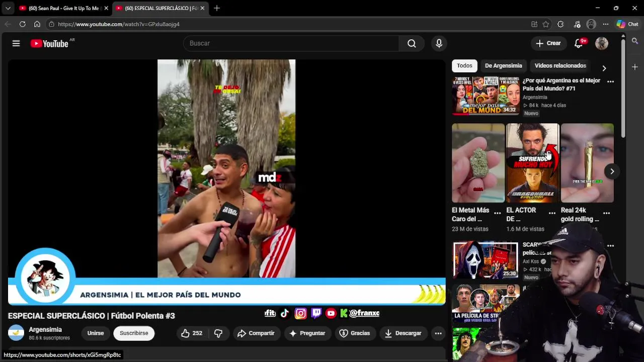Open the Real 24k gold rolling thumbnail
The image size is (644, 362).
(587, 163)
